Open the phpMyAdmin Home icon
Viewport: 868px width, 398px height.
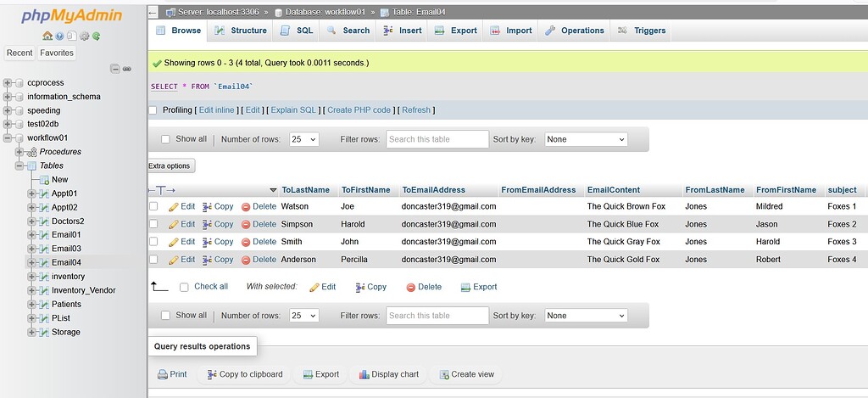click(x=47, y=36)
